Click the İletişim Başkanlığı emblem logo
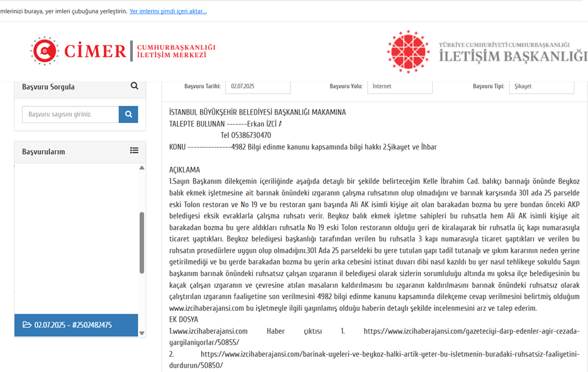The image size is (588, 372). 407,51
